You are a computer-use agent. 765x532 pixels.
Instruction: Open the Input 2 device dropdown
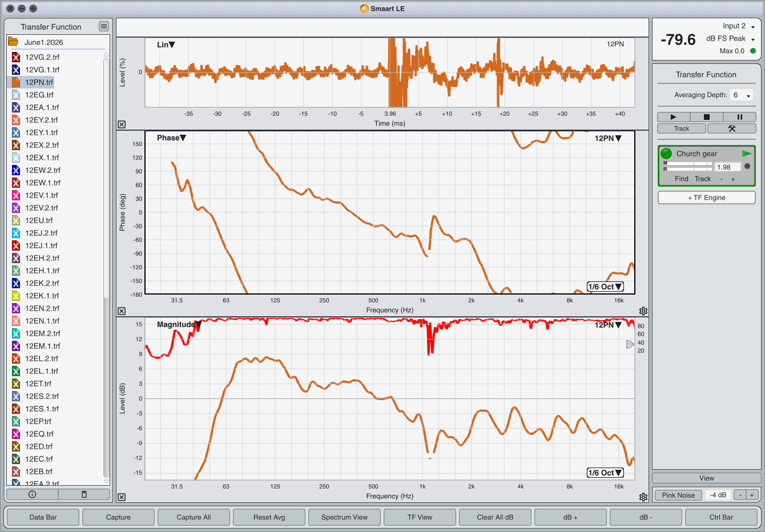(739, 26)
